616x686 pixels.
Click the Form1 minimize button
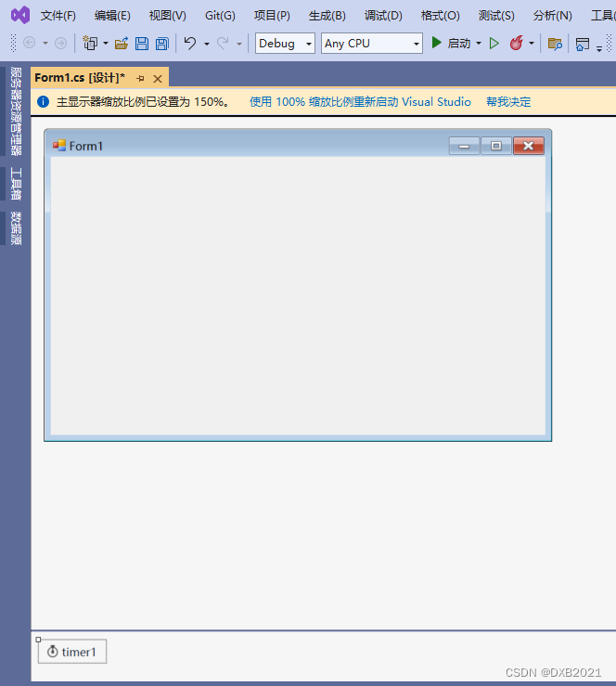(x=464, y=146)
